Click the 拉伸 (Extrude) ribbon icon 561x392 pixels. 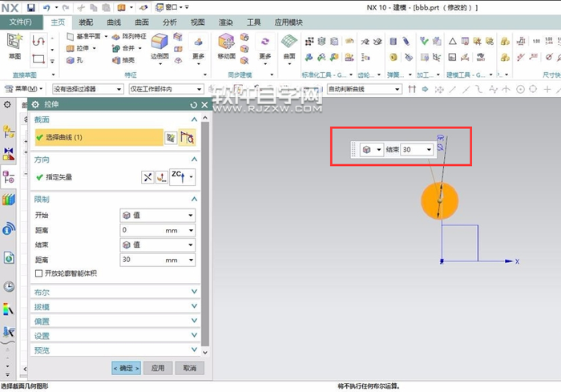click(x=83, y=48)
